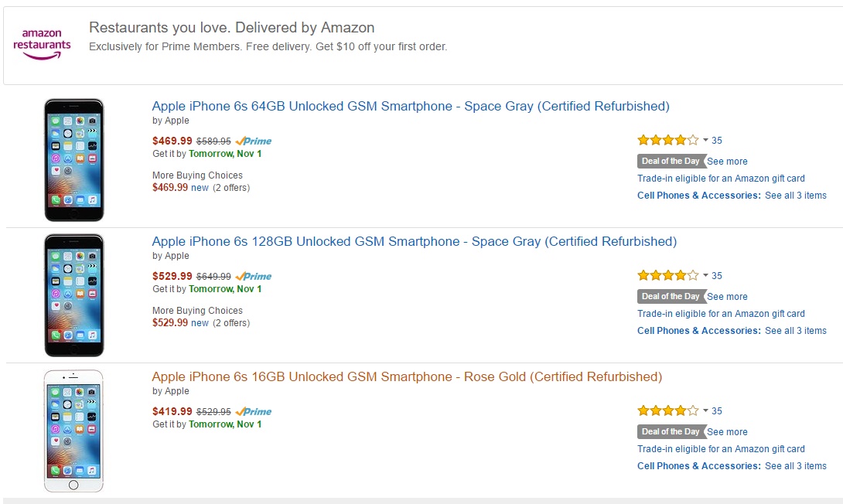Click Prime badge on Rose Gold listing

click(254, 412)
